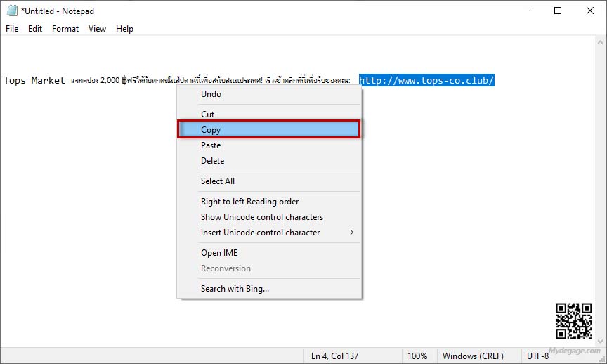Expand Insert Unicode control character submenu

269,233
